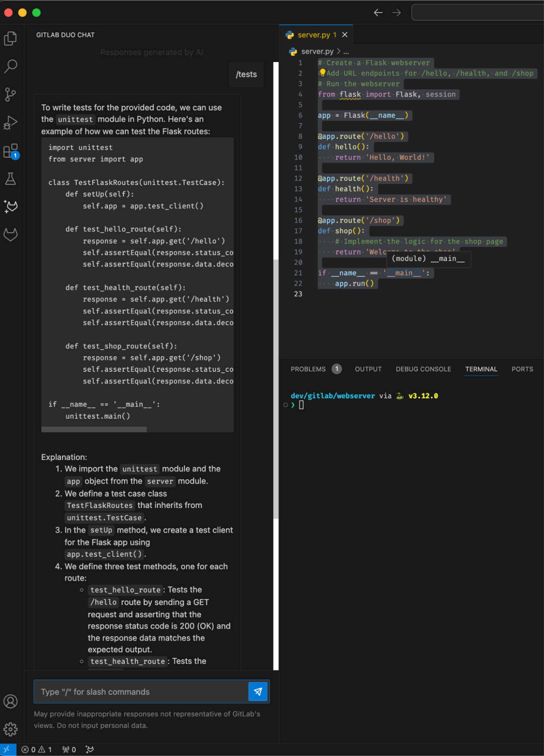Click the 'unittest.main()' line in chat code
544x756 pixels.
click(x=98, y=416)
